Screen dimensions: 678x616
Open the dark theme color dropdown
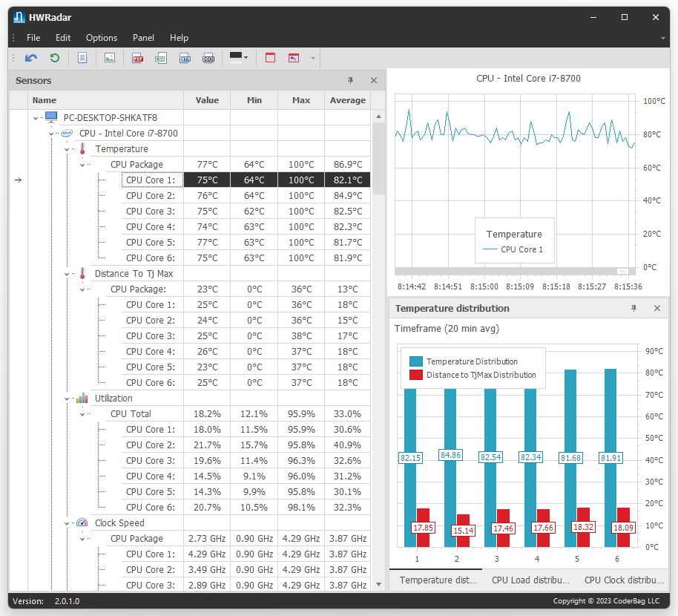coord(239,58)
